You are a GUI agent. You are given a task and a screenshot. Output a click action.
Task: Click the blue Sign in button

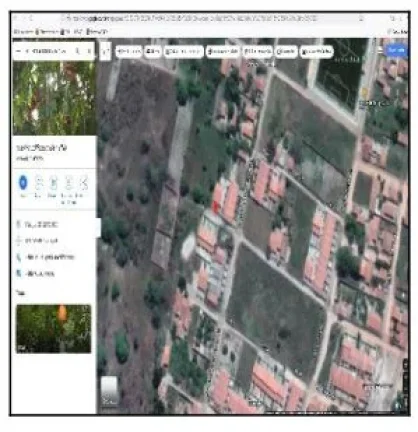(x=397, y=50)
